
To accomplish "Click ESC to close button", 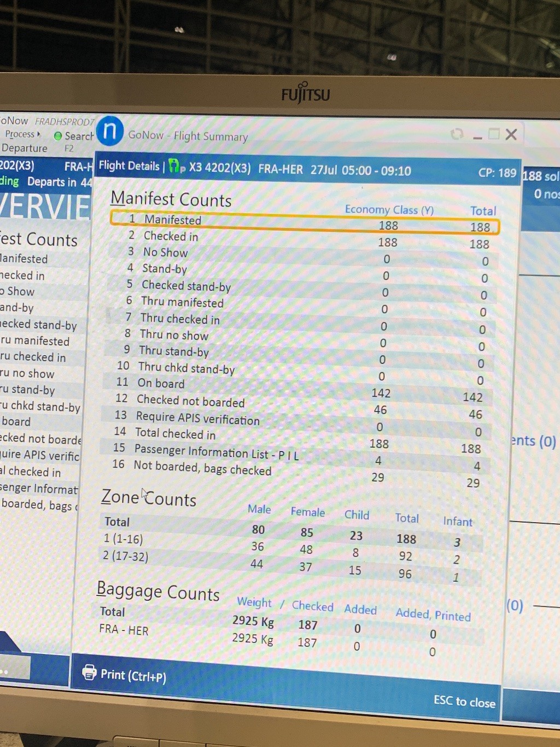I will (464, 701).
